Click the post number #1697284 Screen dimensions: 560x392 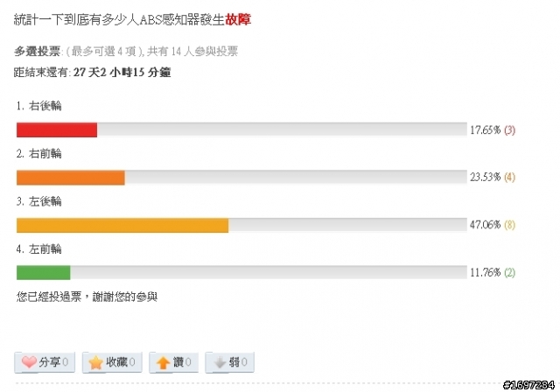tap(528, 385)
